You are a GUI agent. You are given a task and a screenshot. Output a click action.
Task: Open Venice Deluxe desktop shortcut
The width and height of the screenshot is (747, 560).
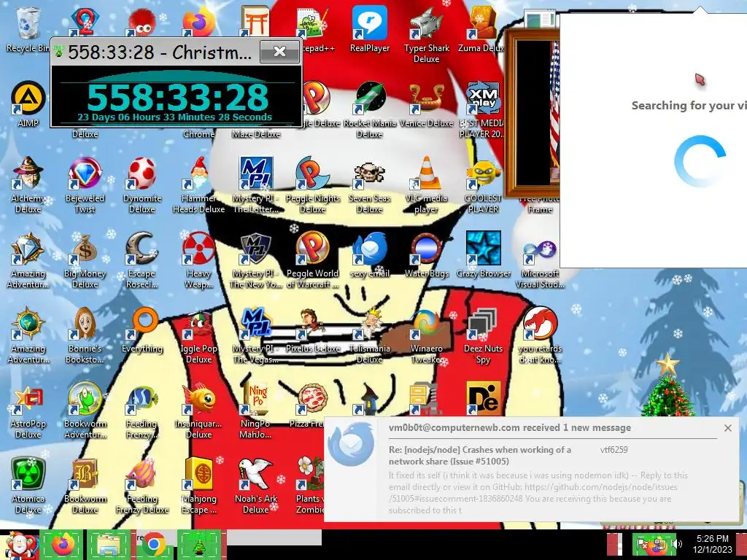tap(426, 105)
